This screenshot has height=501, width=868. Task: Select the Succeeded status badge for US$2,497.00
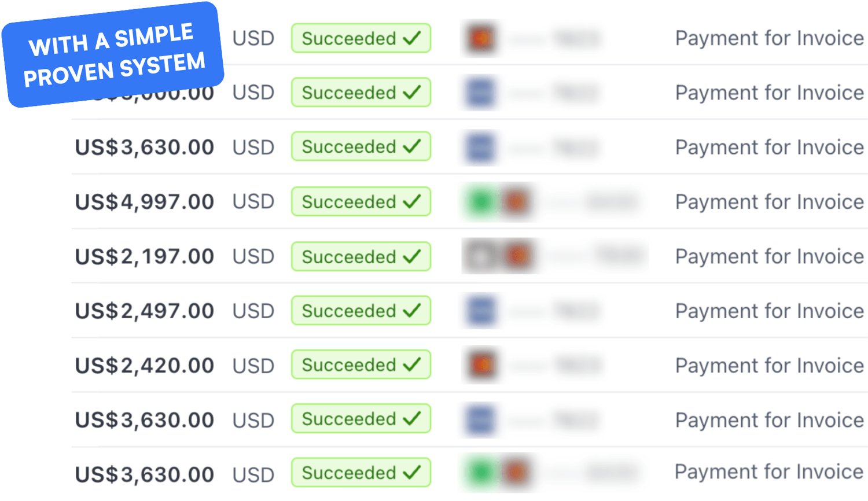click(x=361, y=311)
